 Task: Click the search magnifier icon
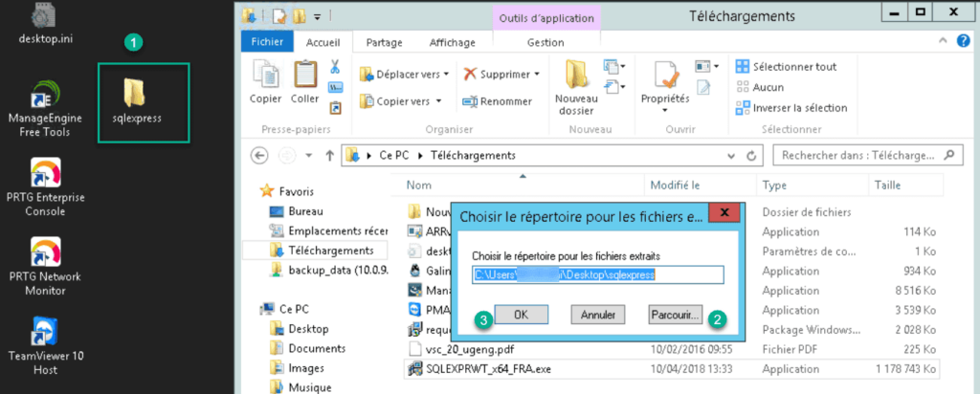click(949, 154)
